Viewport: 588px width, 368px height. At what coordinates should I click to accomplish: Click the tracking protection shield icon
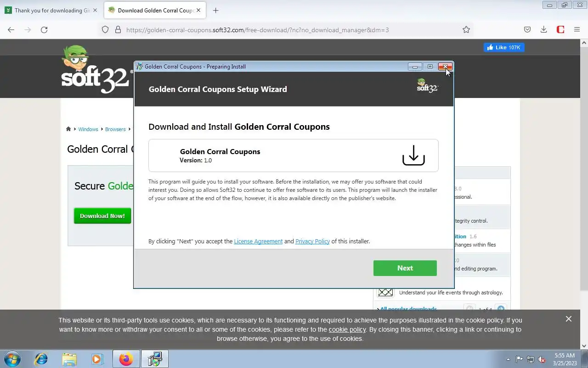pos(105,30)
